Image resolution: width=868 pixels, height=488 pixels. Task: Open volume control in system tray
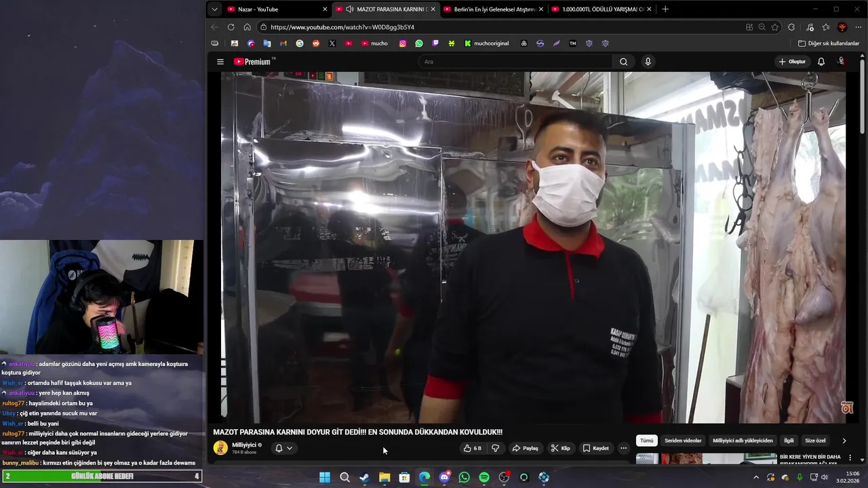coord(825,477)
